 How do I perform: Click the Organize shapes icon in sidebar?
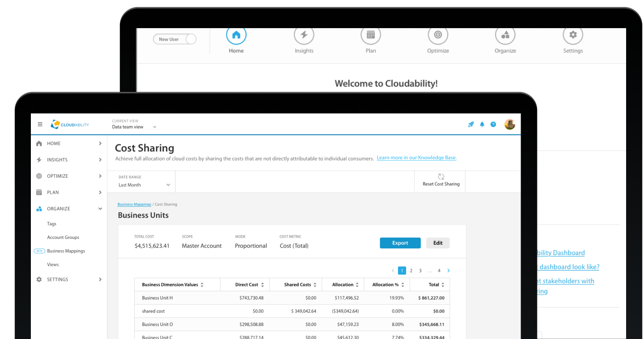coord(39,209)
